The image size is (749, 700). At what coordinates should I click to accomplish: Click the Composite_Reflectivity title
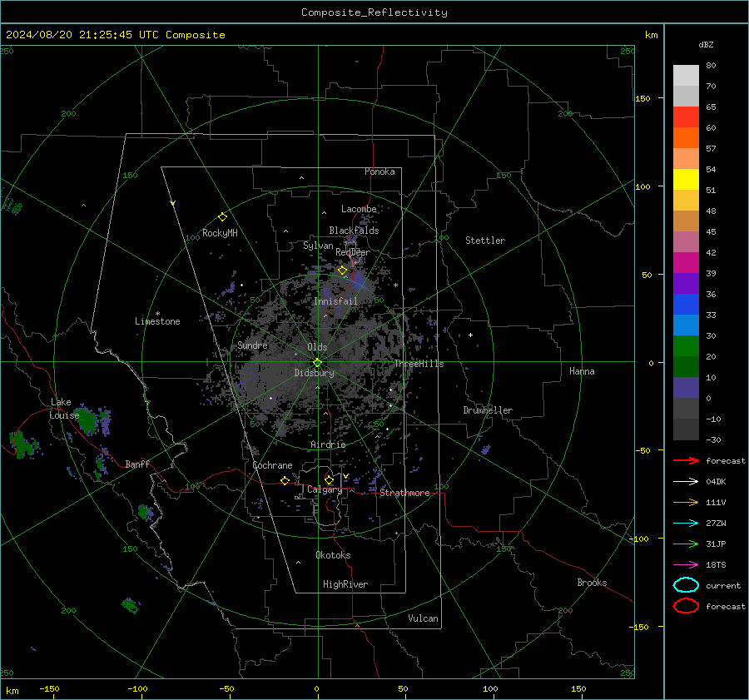tap(374, 12)
